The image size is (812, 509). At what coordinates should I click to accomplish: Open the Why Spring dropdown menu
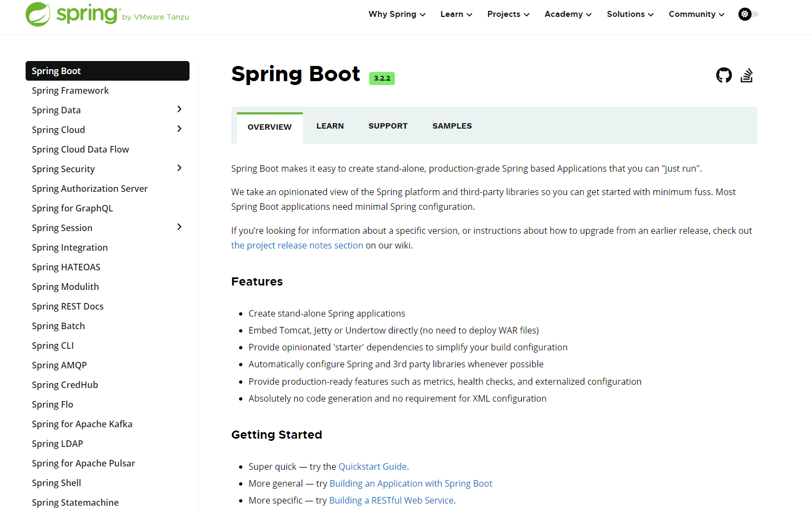pyautogui.click(x=397, y=14)
